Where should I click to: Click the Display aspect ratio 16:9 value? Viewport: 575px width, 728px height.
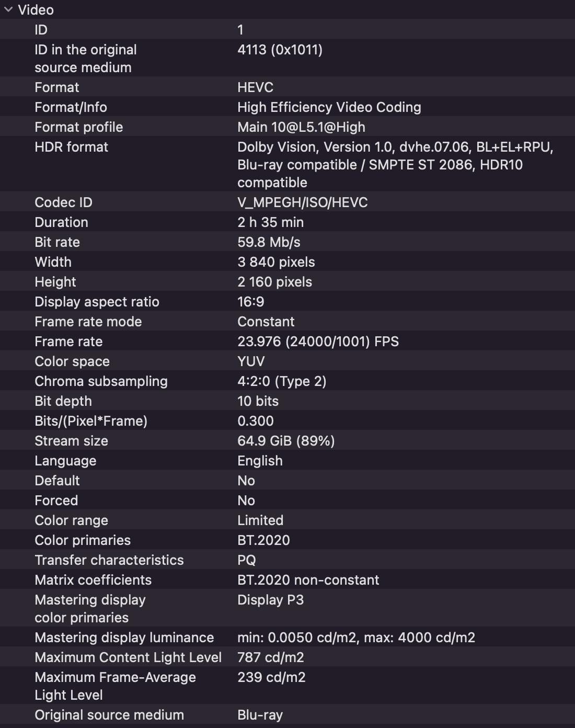pos(251,301)
